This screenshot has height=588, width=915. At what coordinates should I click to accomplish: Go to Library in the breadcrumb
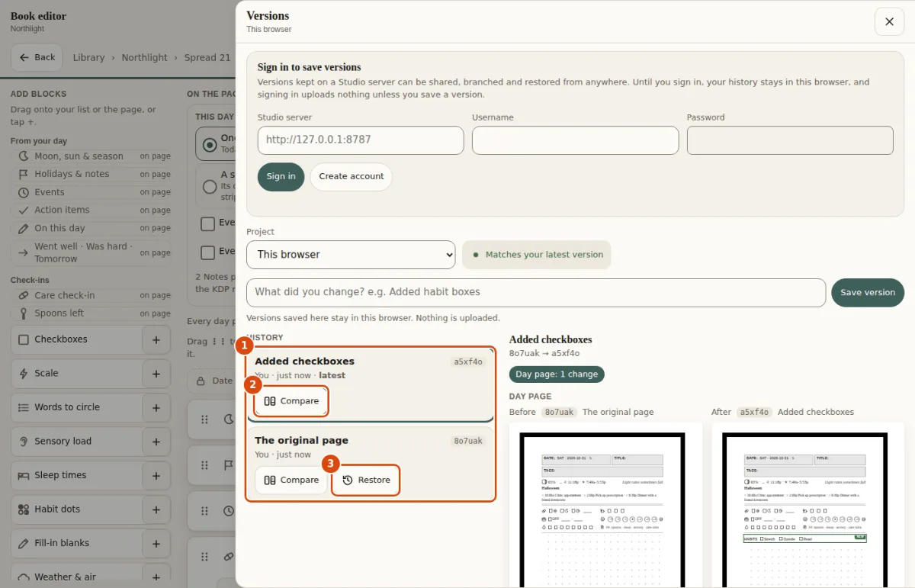click(88, 57)
